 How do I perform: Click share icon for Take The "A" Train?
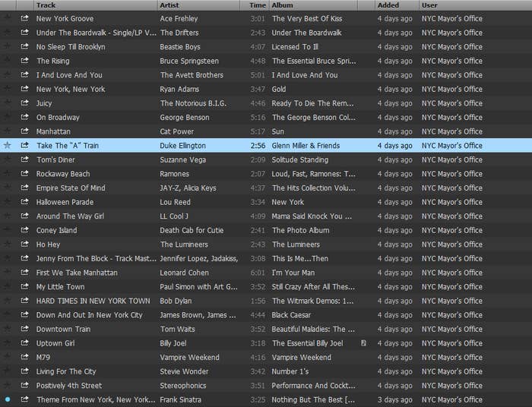click(x=24, y=145)
